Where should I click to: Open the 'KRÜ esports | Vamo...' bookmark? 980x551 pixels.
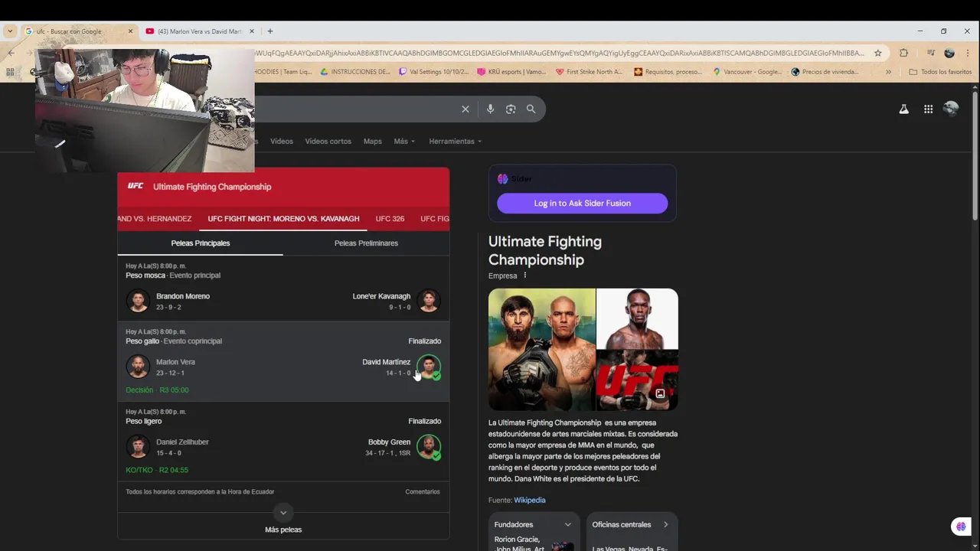pos(511,72)
